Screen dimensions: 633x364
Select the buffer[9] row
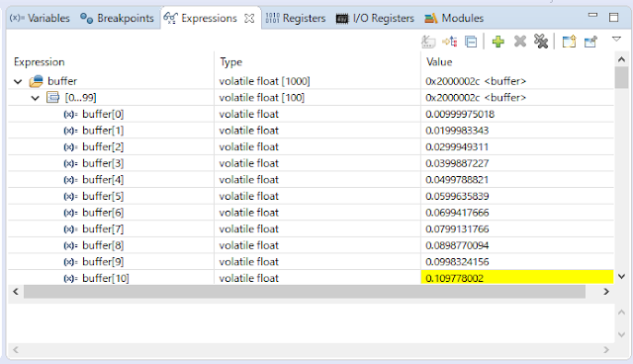point(311,262)
